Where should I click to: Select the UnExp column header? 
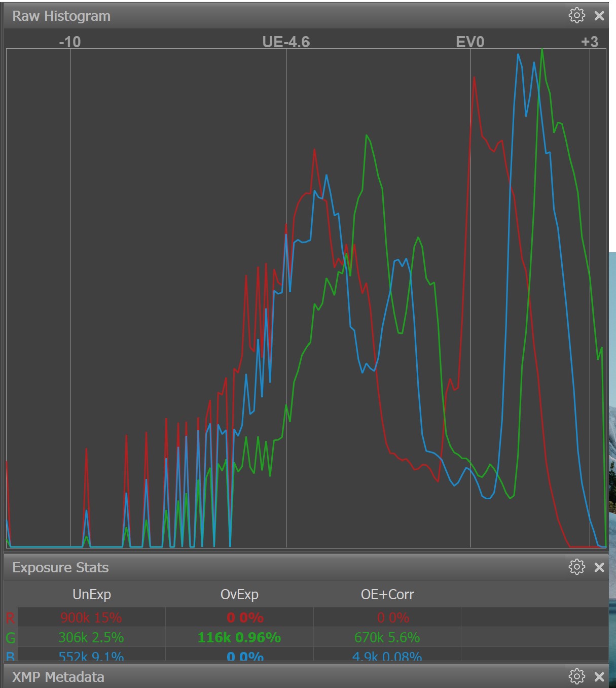[91, 594]
